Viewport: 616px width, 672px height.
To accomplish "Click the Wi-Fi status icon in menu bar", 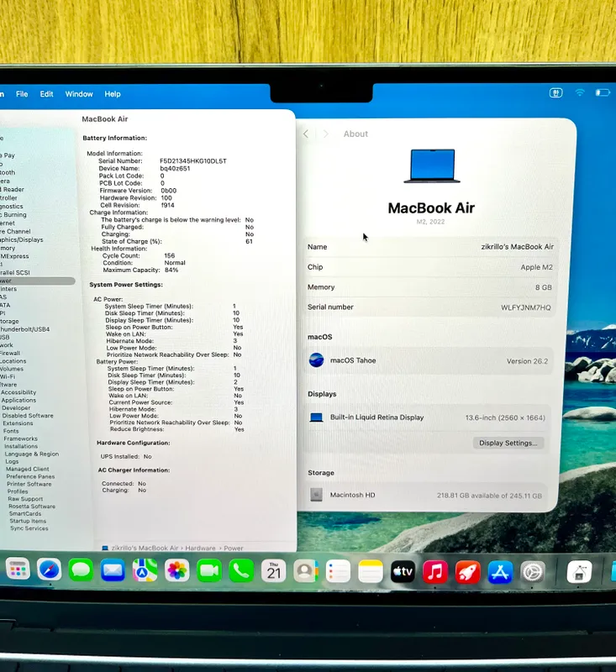I will pos(580,92).
